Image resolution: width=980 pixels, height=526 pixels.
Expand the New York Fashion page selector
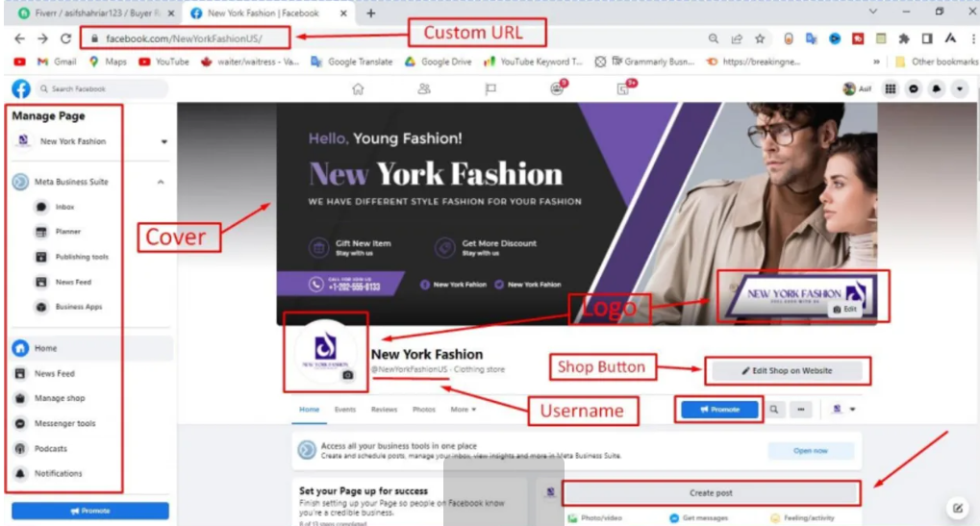(163, 141)
